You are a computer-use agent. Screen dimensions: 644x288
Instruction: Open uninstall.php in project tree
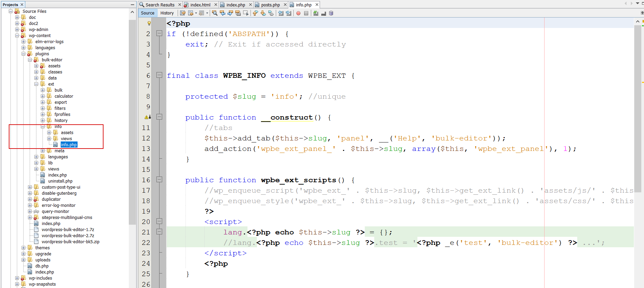click(x=60, y=181)
